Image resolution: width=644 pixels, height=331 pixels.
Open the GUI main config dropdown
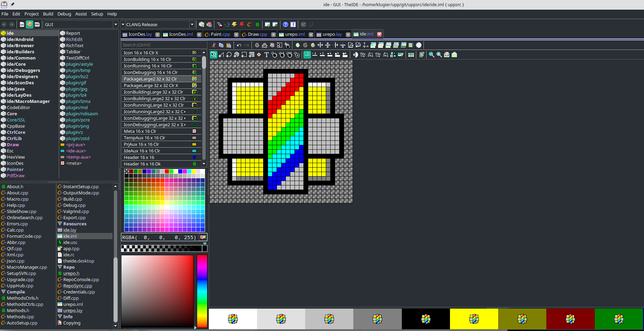click(x=116, y=24)
